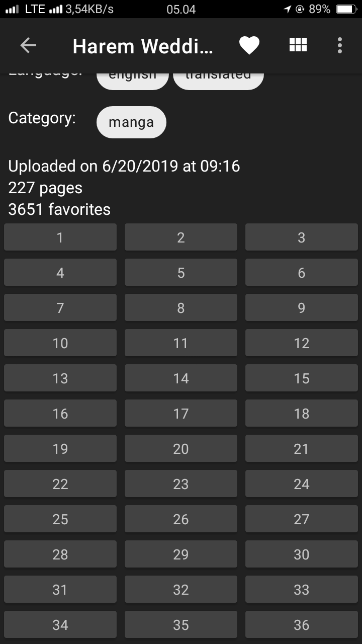This screenshot has height=644, width=362.
Task: Open page 9
Action: tap(301, 307)
